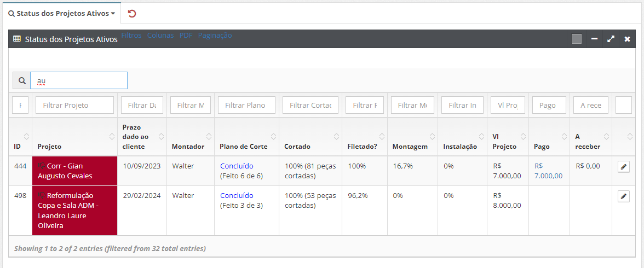Click the R$ 7.000,00 Pago link
The width and height of the screenshot is (644, 268).
(x=548, y=171)
